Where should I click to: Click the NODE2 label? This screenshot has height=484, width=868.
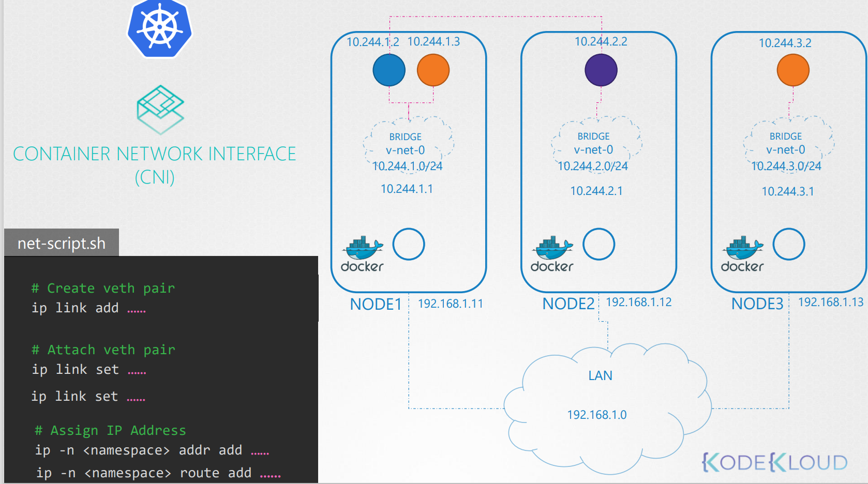568,304
